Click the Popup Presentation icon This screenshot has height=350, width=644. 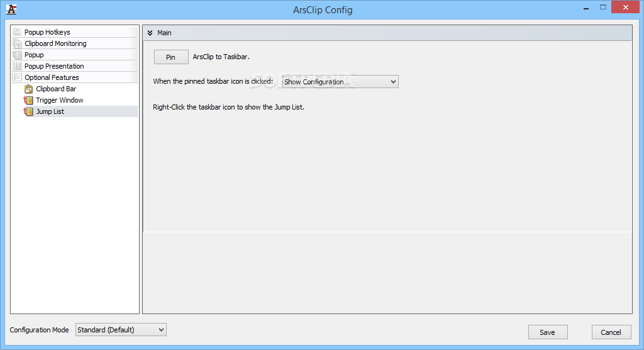coord(17,66)
